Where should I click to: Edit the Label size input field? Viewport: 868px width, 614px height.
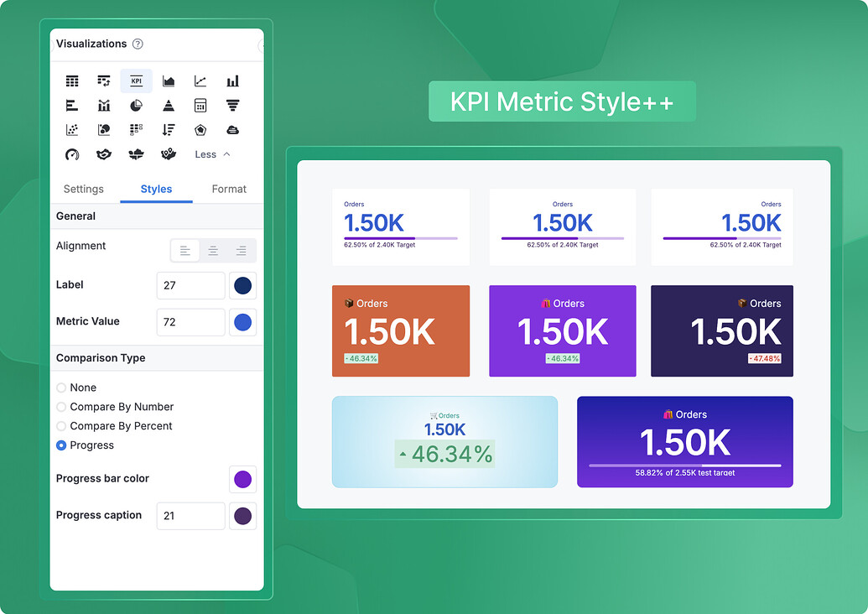190,285
